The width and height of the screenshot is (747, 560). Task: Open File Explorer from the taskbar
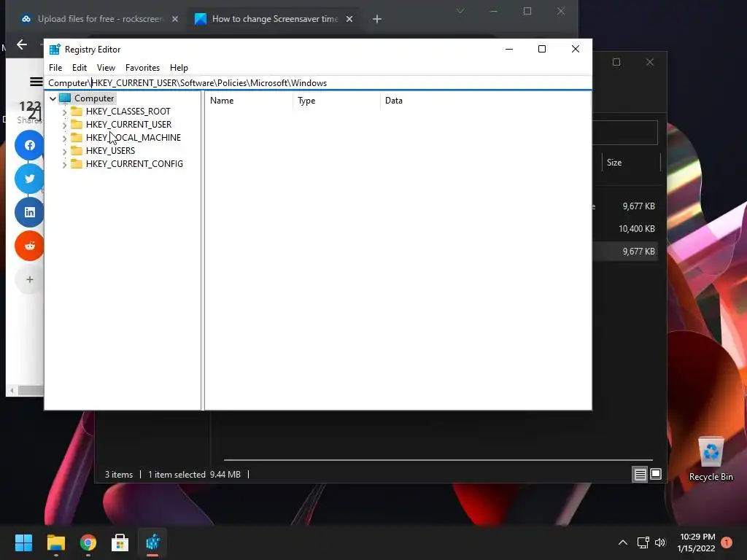click(55, 542)
